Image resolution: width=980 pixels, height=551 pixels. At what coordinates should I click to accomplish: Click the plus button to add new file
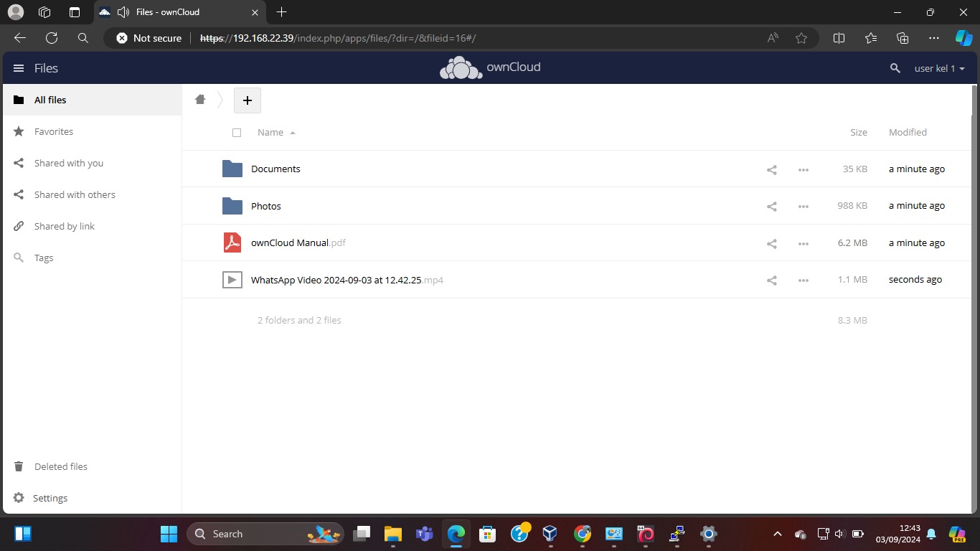pyautogui.click(x=248, y=100)
